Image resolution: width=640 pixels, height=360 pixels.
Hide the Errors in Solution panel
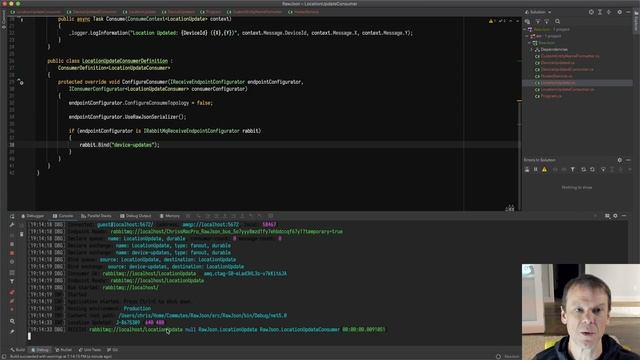pyautogui.click(x=629, y=160)
